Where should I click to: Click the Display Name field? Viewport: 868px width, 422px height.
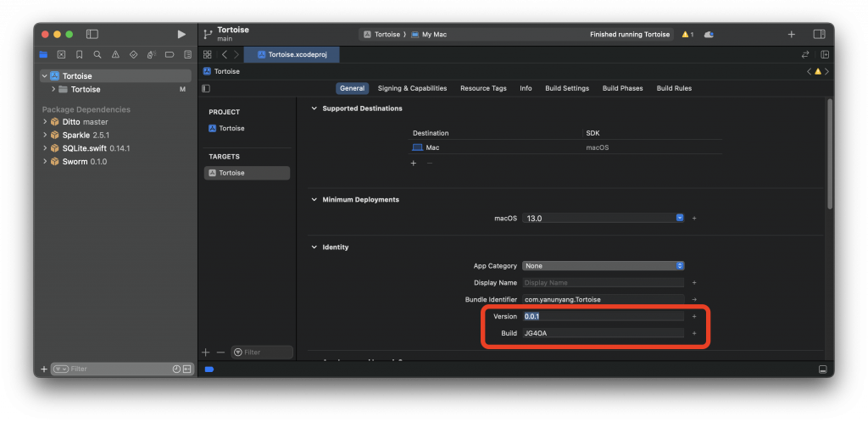tap(604, 283)
